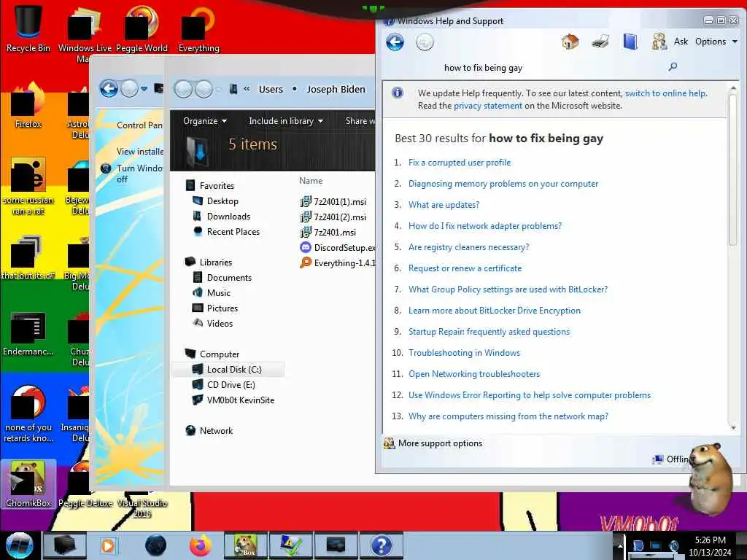Open Help home page icon
The height and width of the screenshot is (560, 747).
(x=570, y=42)
